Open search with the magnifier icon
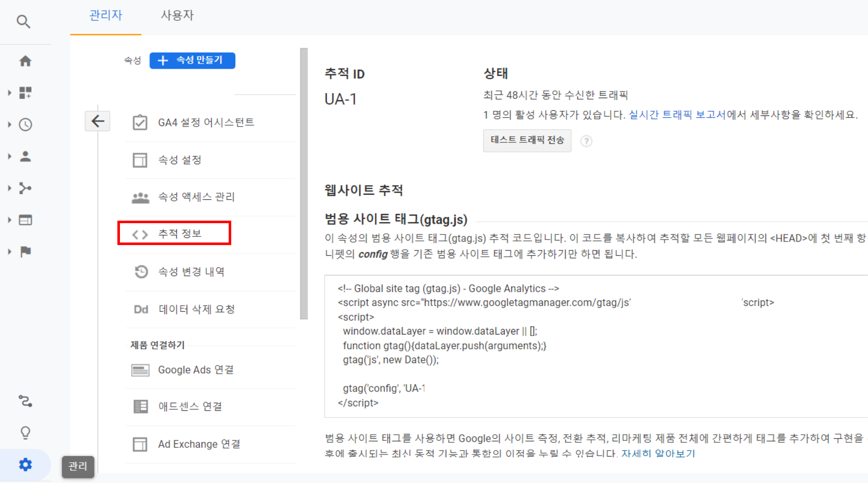The image size is (868, 483). pyautogui.click(x=23, y=21)
